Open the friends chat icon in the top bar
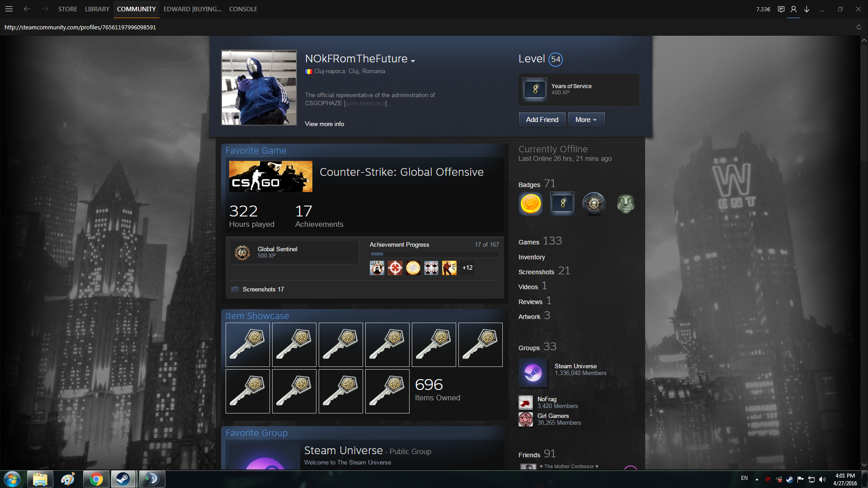This screenshot has height=488, width=868. [x=781, y=9]
